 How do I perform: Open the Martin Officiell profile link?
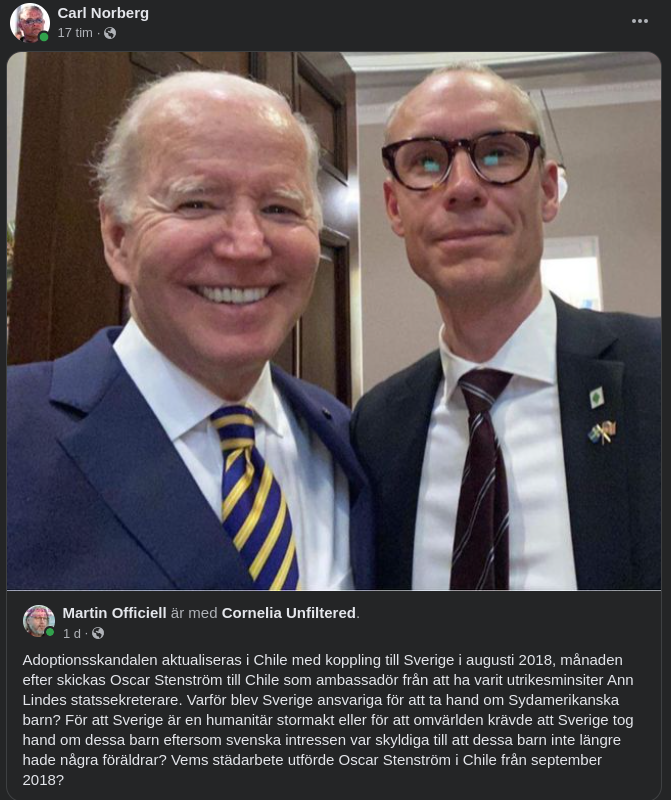point(114,613)
